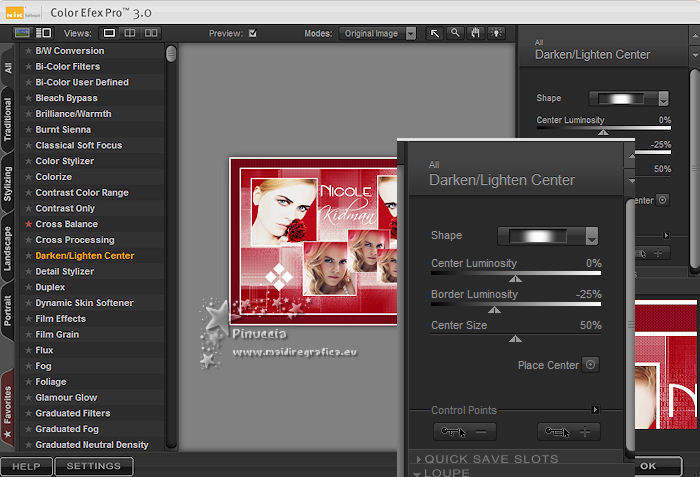
Task: Click the remove control point icon
Action: click(x=464, y=432)
